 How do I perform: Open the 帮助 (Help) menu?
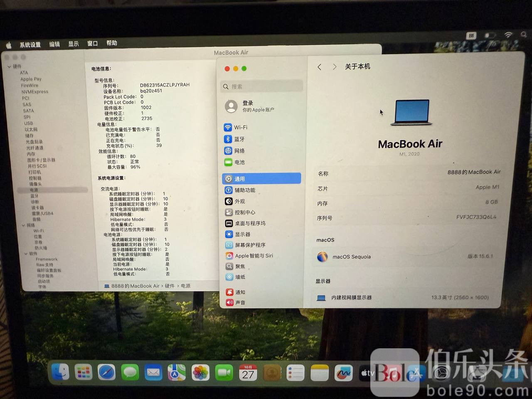pyautogui.click(x=111, y=43)
